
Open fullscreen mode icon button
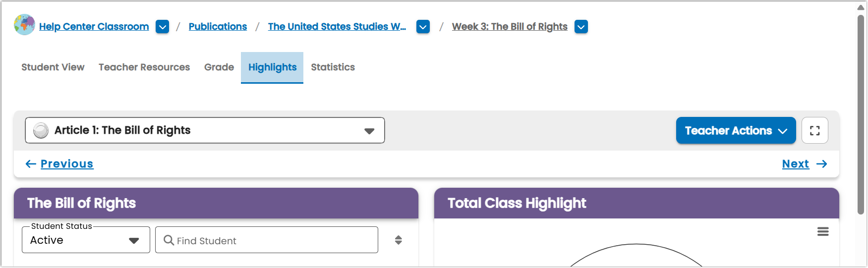point(814,130)
